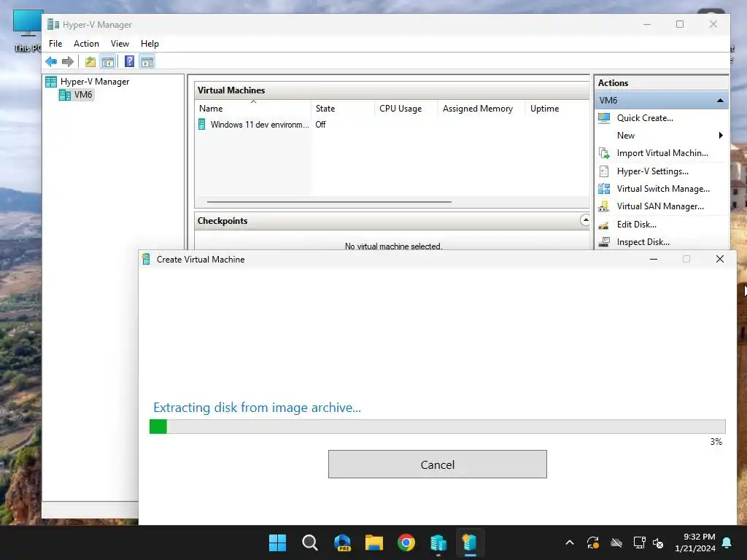This screenshot has height=560, width=747.
Task: Expand the New submenu arrow
Action: pos(721,136)
